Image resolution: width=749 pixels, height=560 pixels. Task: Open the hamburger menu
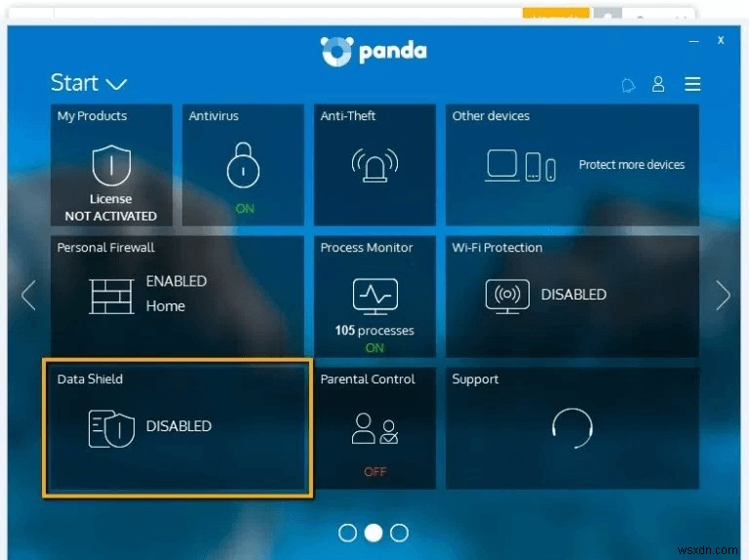click(x=692, y=84)
